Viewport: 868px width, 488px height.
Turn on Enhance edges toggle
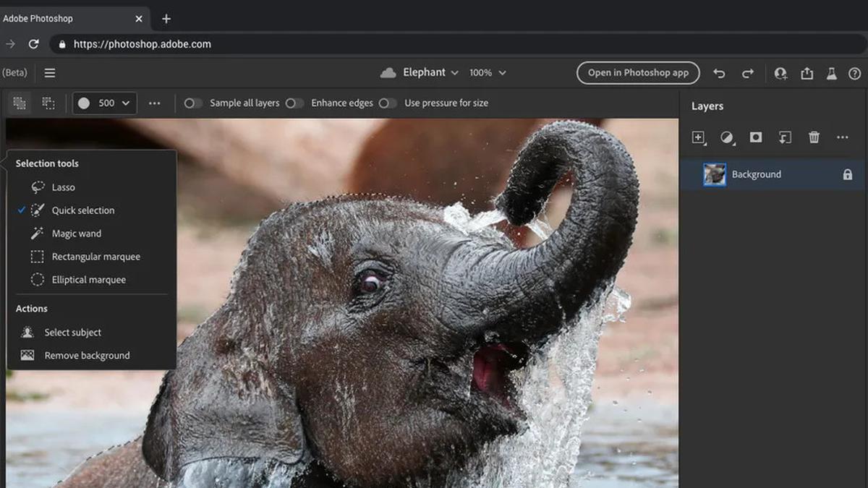coord(294,103)
